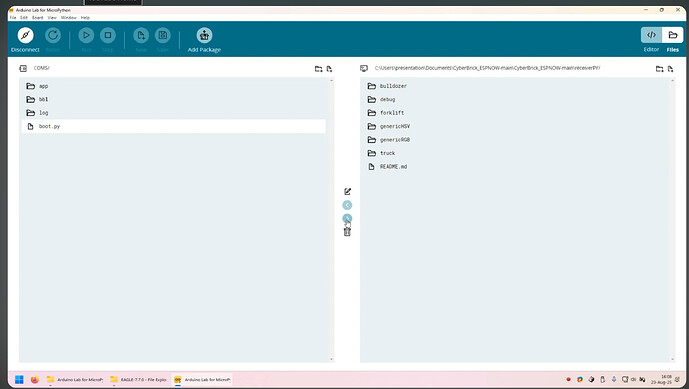
Task: Click the board device icon beside COM5/
Action: pyautogui.click(x=23, y=68)
